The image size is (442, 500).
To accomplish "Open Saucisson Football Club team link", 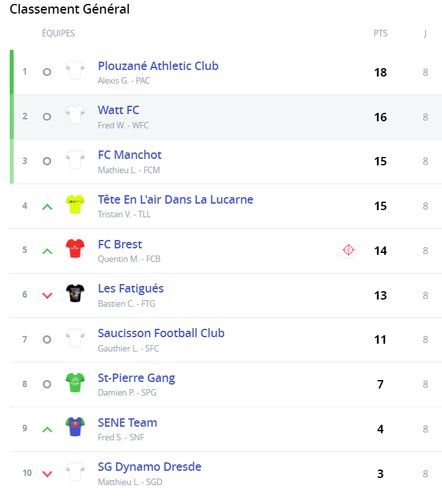I will (161, 333).
